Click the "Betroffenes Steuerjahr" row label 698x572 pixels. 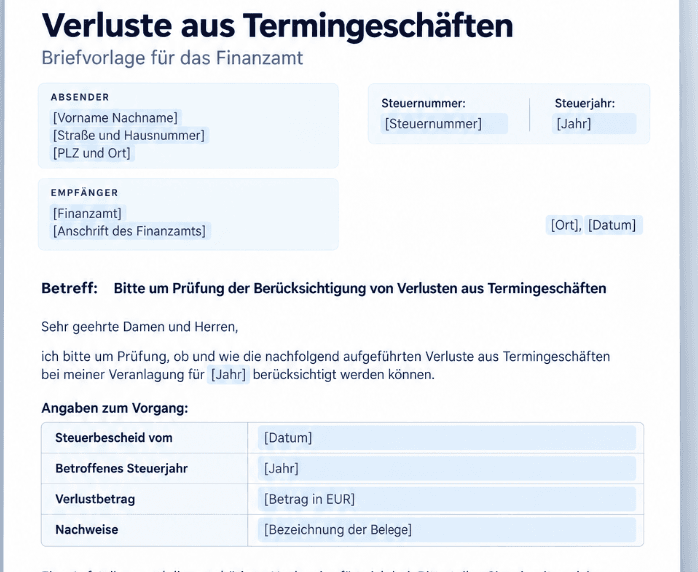click(x=122, y=469)
